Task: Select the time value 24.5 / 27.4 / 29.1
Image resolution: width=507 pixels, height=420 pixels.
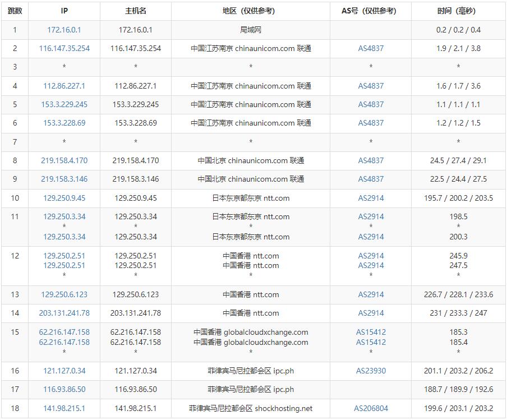Action: [458, 160]
